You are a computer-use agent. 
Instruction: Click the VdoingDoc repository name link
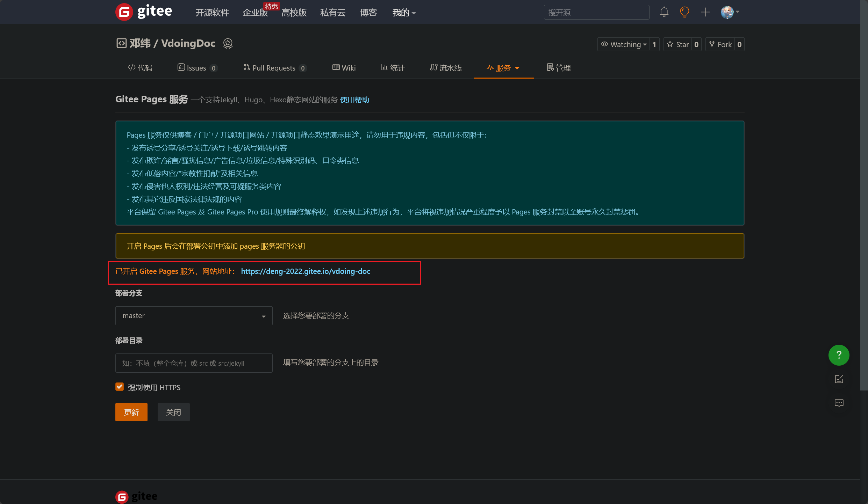[x=188, y=43]
